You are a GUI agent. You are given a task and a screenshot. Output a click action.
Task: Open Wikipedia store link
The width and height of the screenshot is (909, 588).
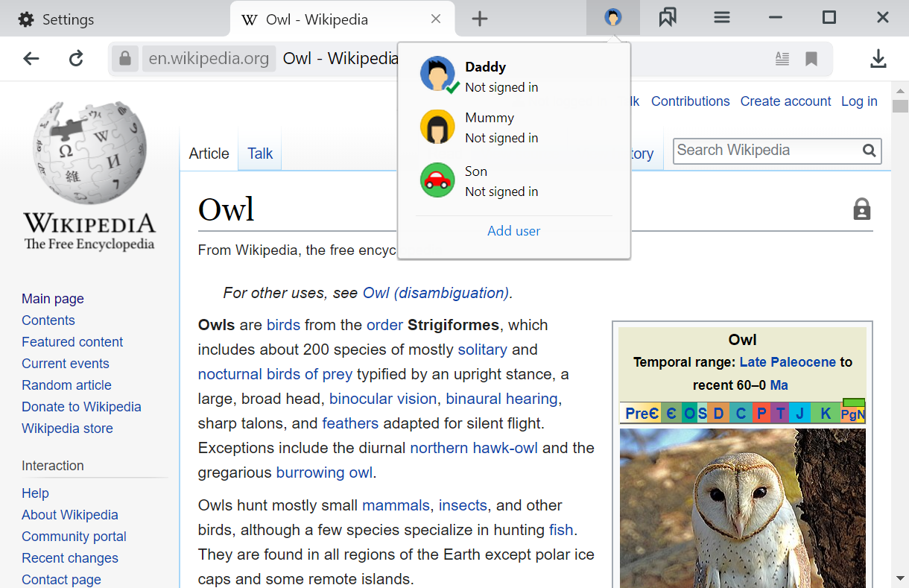67,429
